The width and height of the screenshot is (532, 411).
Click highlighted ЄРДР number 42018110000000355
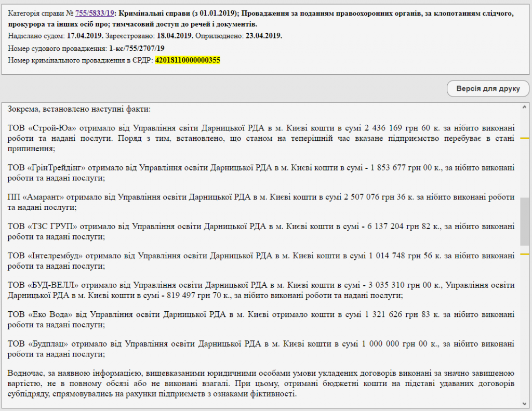pos(188,60)
